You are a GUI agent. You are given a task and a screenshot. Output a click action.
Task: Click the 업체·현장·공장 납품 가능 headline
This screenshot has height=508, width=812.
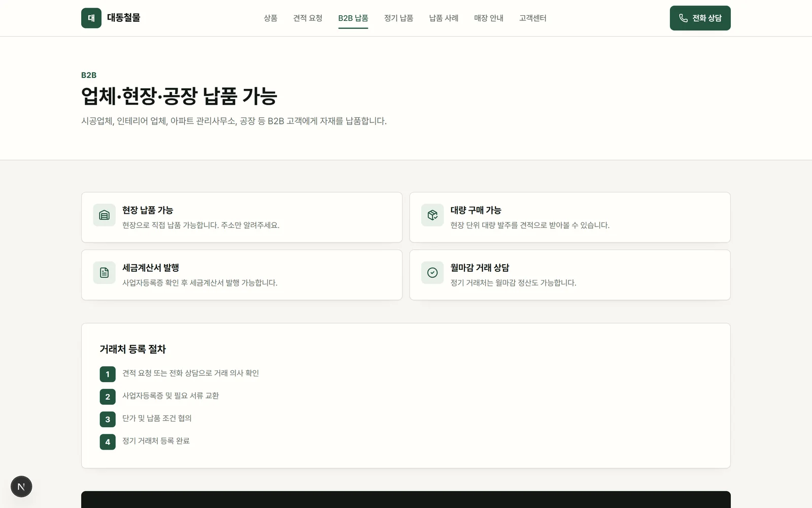coord(179,96)
